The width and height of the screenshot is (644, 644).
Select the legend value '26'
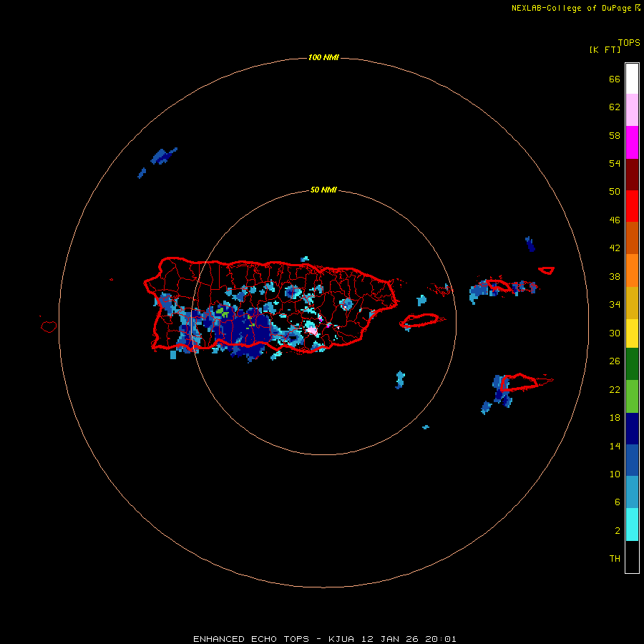tap(615, 361)
